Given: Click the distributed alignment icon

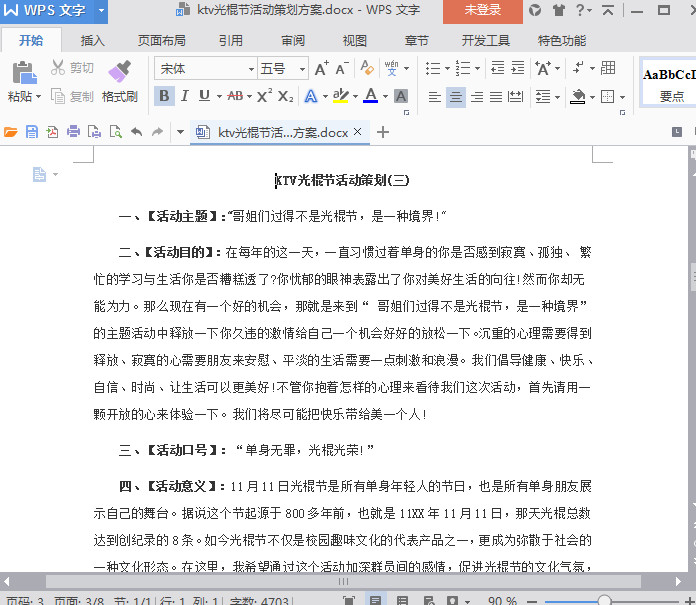Looking at the screenshot, I should [x=515, y=96].
